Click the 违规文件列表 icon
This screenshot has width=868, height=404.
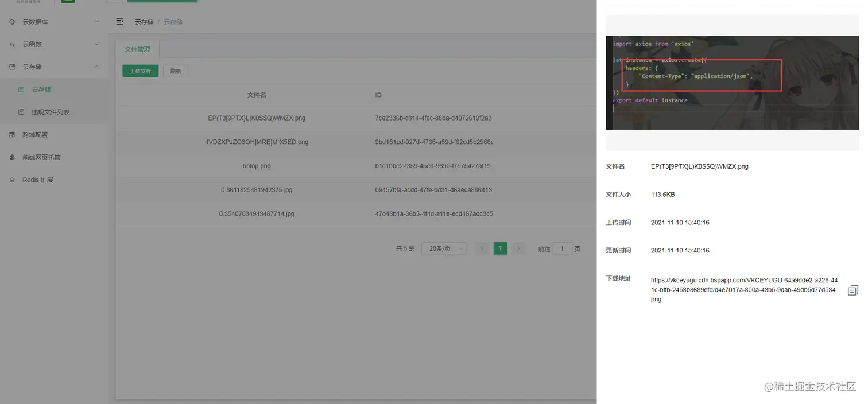(21, 112)
